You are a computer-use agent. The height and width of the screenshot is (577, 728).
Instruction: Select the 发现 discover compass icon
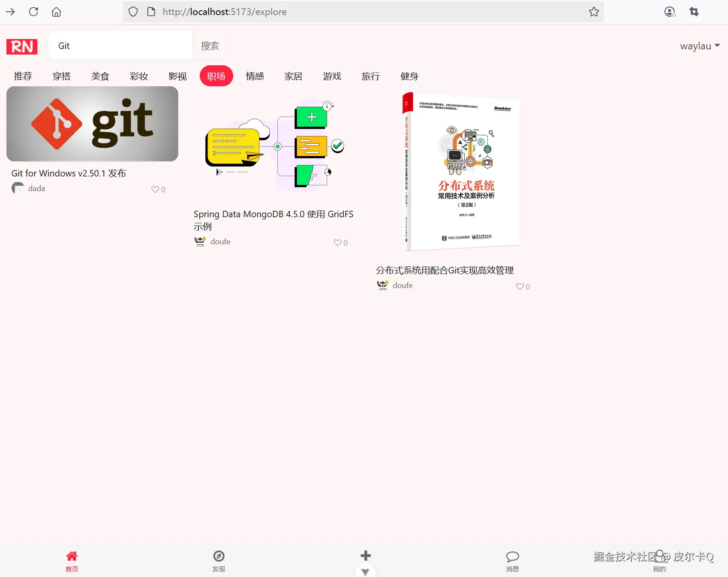coord(219,556)
